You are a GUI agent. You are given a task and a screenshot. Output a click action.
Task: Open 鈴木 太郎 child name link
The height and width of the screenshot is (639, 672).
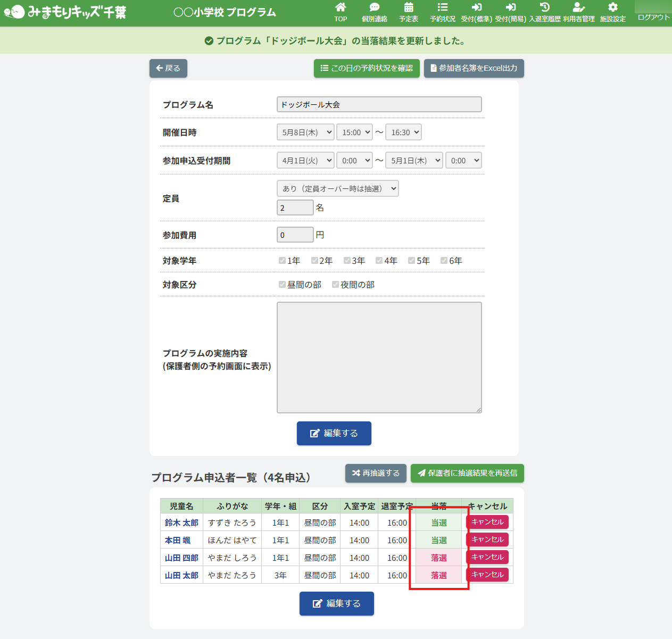click(181, 523)
